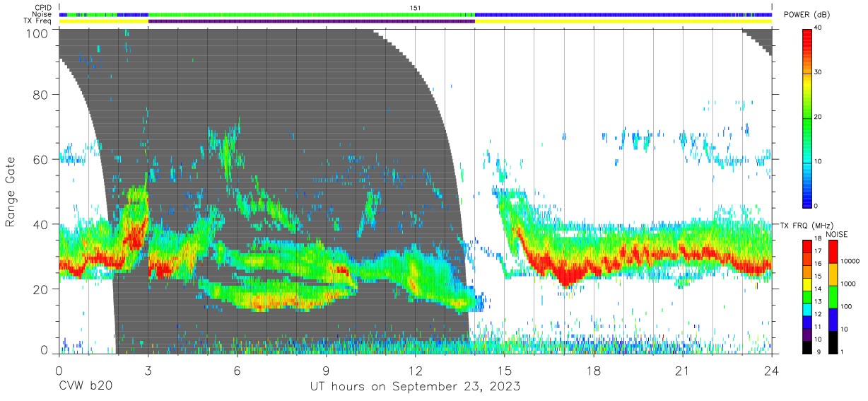Screen dimensions: 868x401
Task: Click hour 6 on the time axis
Action: pos(237,370)
